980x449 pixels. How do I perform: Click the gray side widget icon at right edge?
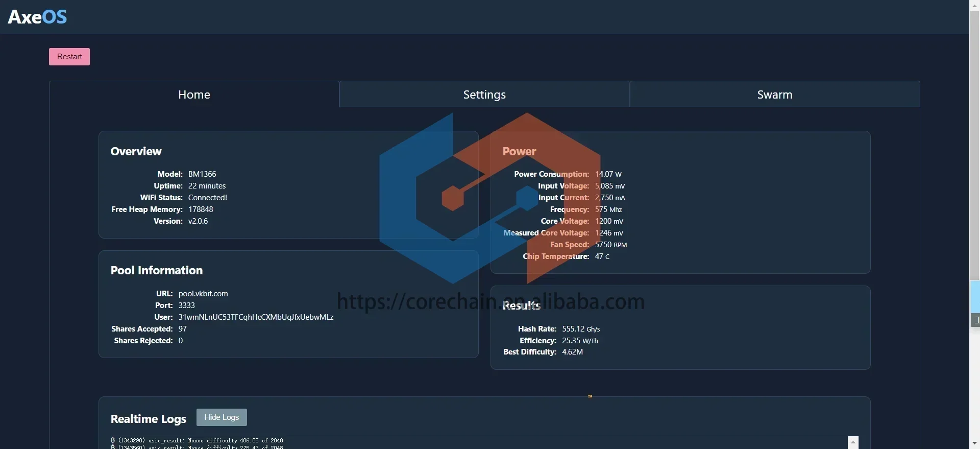(975, 320)
